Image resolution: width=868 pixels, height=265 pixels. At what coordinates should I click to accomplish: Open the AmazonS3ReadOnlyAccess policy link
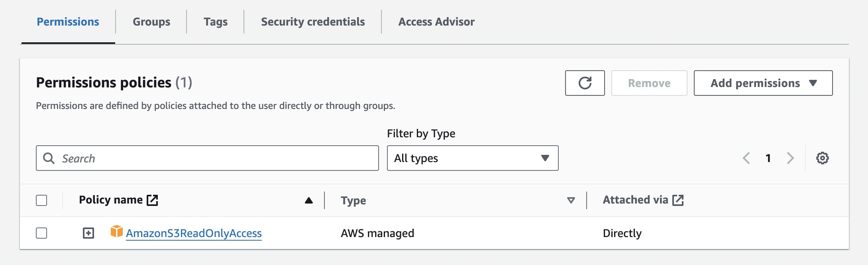pos(194,233)
